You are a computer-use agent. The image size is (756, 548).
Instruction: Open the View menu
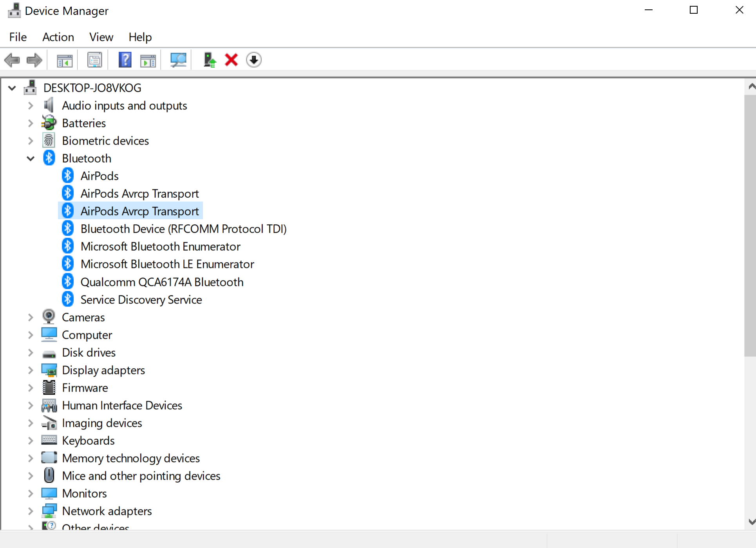[x=101, y=37]
